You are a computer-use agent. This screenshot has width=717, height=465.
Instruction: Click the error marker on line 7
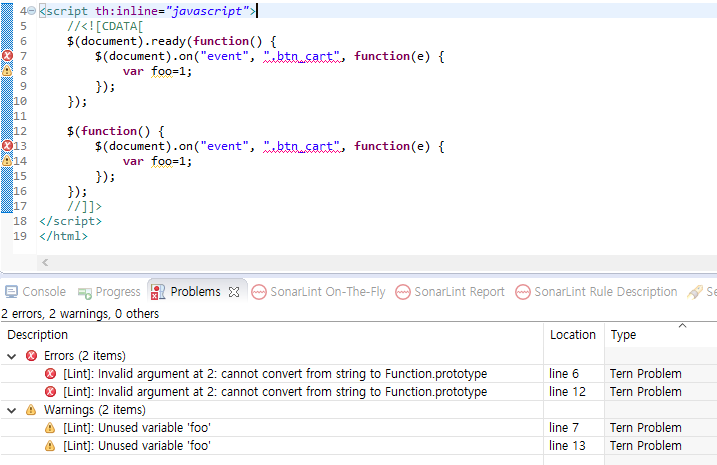click(7, 56)
